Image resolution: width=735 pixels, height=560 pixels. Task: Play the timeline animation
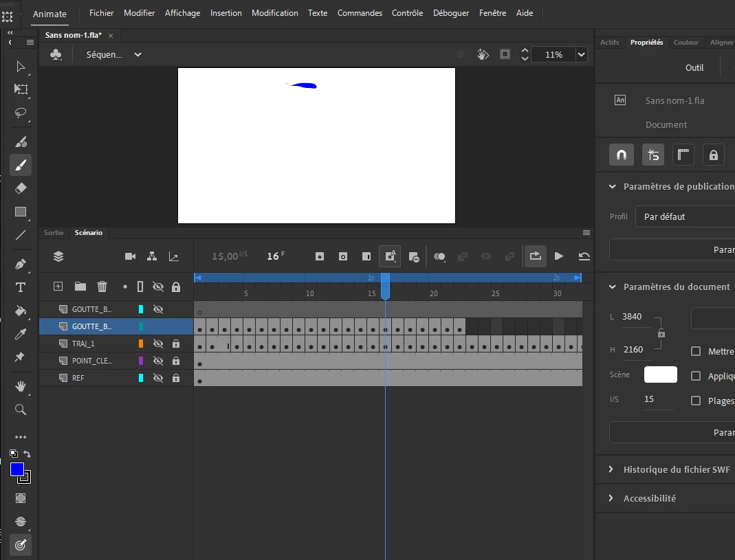tap(559, 256)
